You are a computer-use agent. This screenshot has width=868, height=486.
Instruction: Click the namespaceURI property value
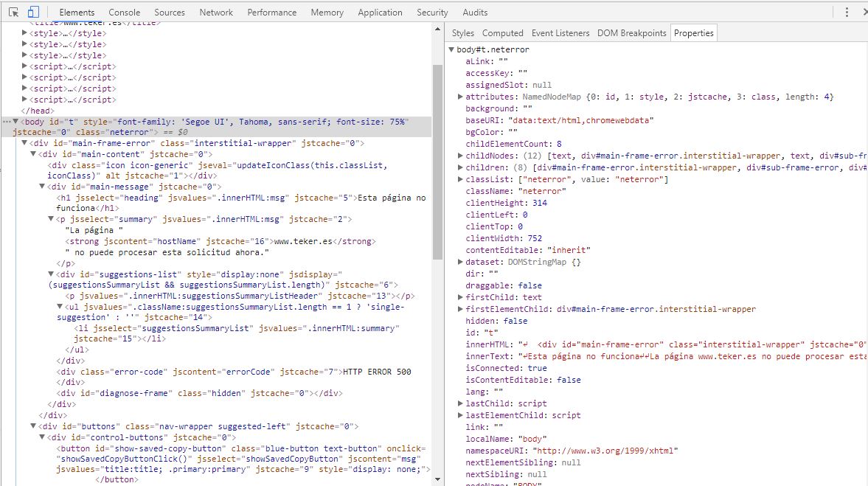[605, 451]
